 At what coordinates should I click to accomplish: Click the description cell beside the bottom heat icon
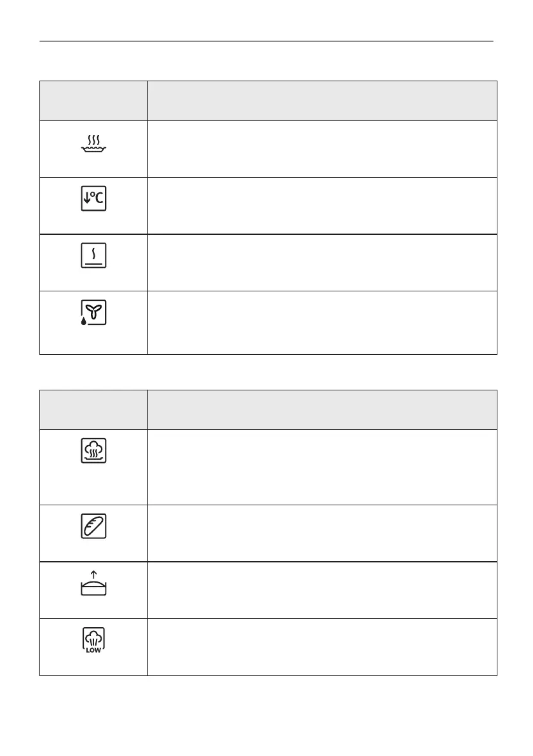(x=321, y=262)
